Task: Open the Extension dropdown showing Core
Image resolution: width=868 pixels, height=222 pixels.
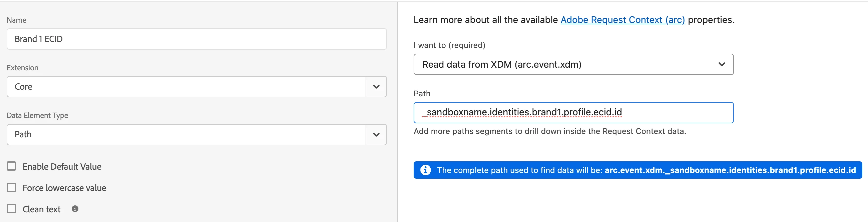Action: [186, 87]
